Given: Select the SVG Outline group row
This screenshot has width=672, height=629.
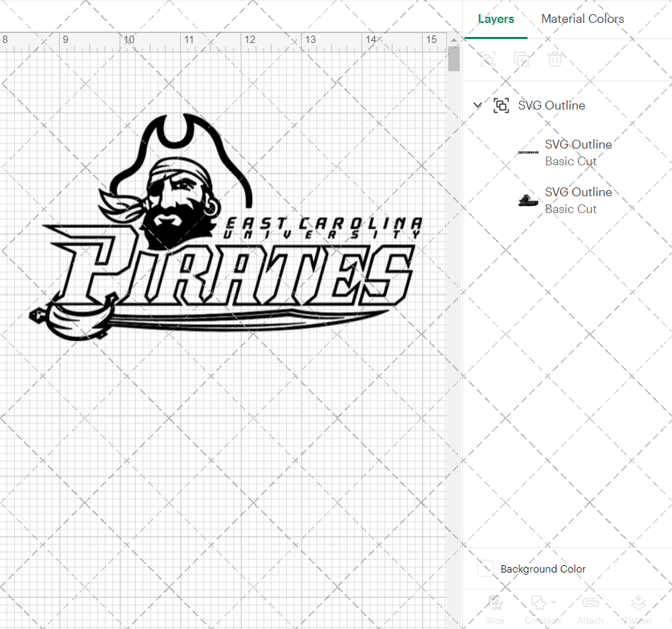Looking at the screenshot, I should click(568, 106).
